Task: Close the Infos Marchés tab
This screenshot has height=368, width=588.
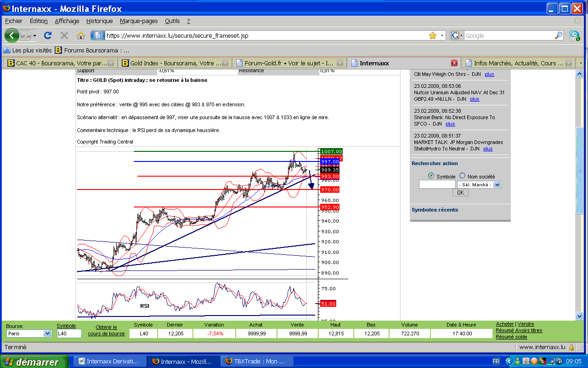Action: coord(569,63)
